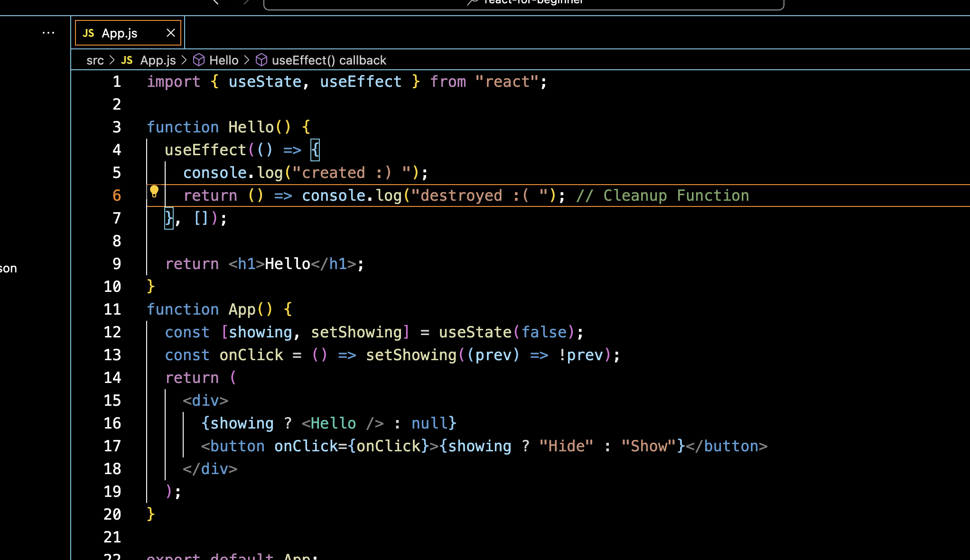Click the highlighted opening brace on line 4
This screenshot has width=970, height=560.
pos(315,150)
